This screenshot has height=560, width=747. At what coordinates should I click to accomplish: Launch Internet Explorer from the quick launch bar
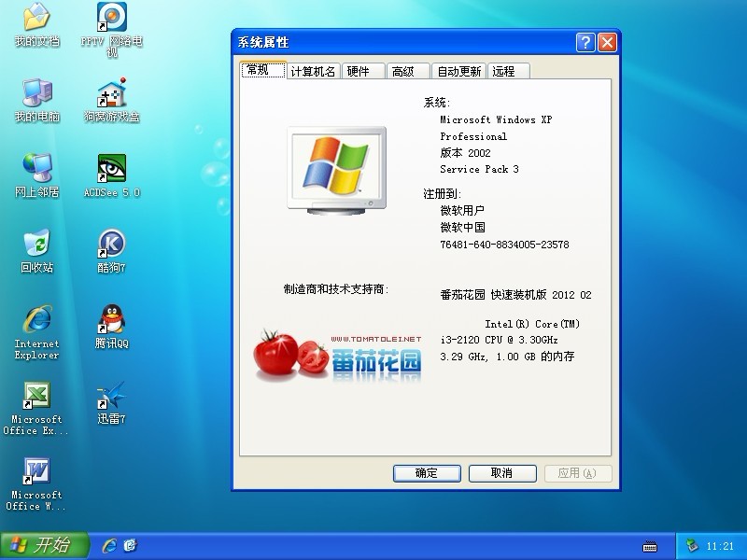click(109, 545)
